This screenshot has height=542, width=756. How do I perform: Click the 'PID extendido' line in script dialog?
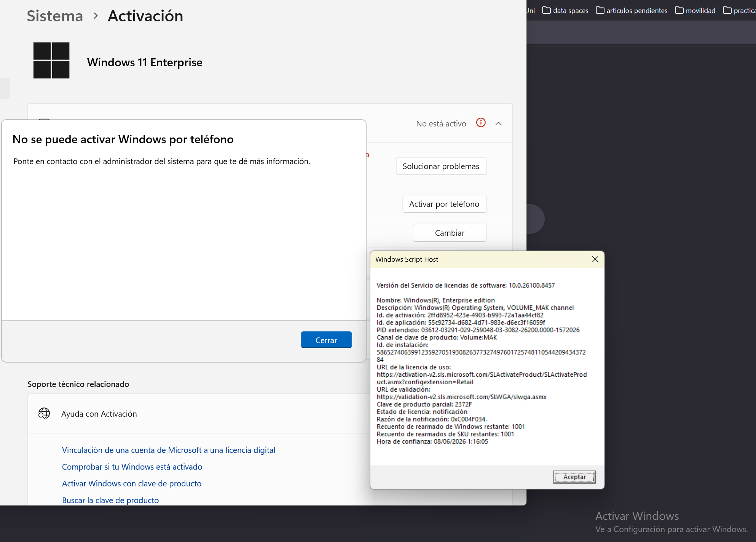478,330
